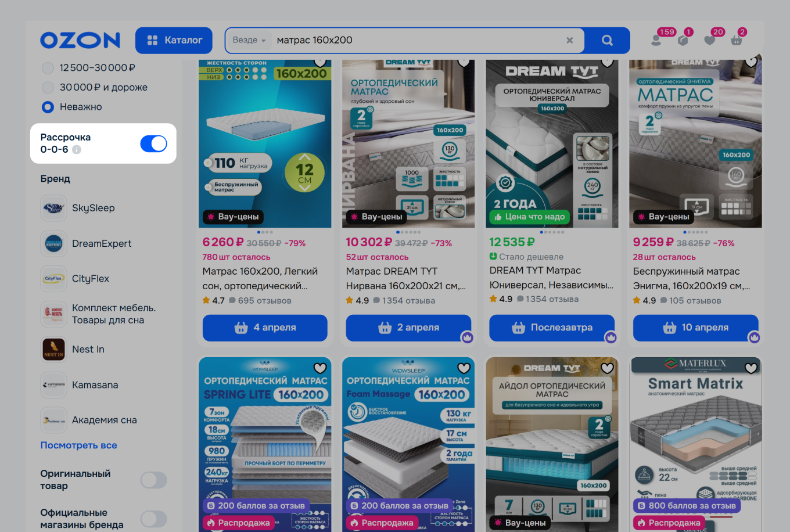Open favorites heart icon in the header
Viewport: 790px width, 532px height.
click(x=710, y=40)
